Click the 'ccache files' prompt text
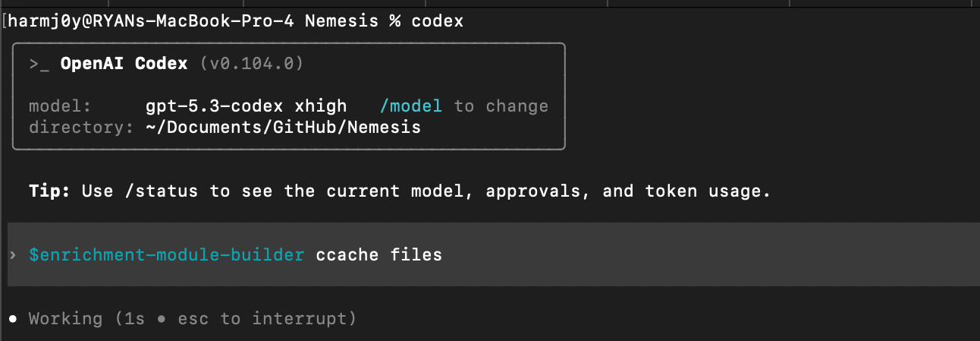 pos(378,254)
